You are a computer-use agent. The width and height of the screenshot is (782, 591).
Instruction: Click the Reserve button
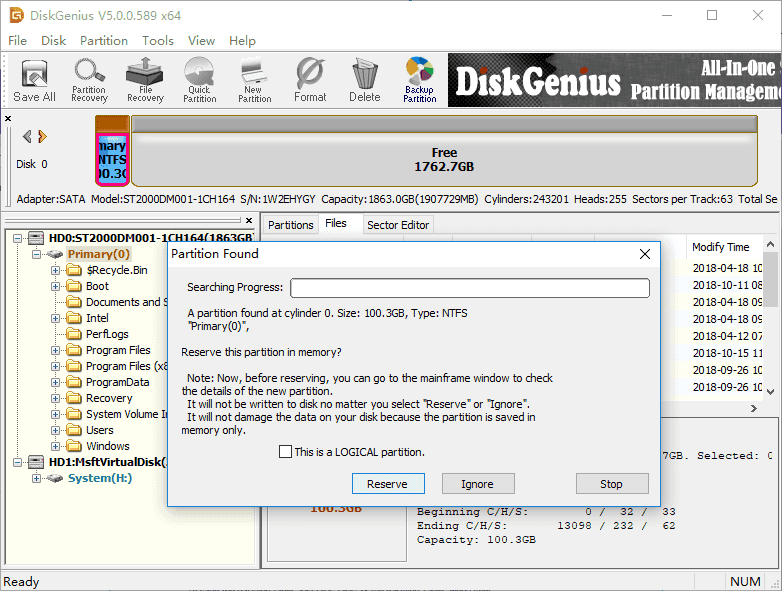388,484
